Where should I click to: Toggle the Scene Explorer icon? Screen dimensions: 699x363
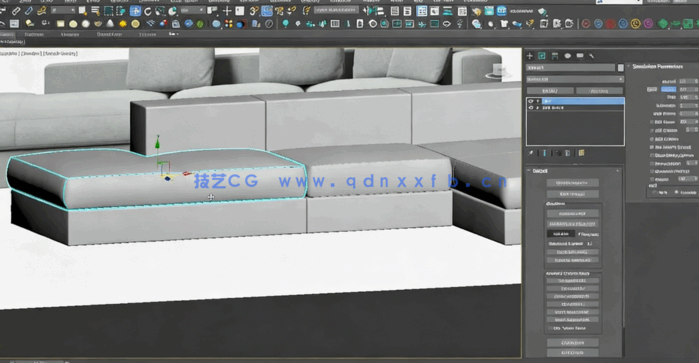[x=395, y=11]
